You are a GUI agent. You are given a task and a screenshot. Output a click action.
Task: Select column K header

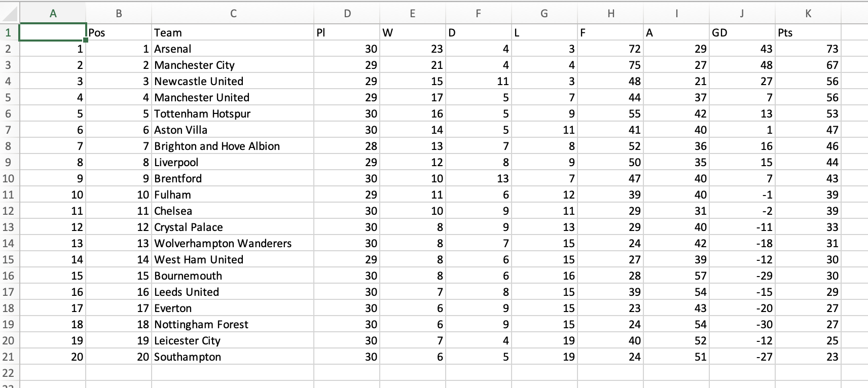coord(808,14)
